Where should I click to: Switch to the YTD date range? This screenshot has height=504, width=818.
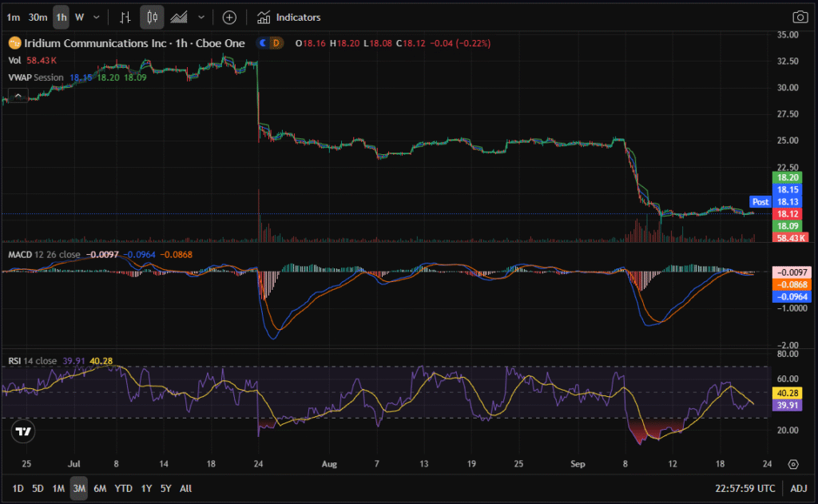click(123, 488)
